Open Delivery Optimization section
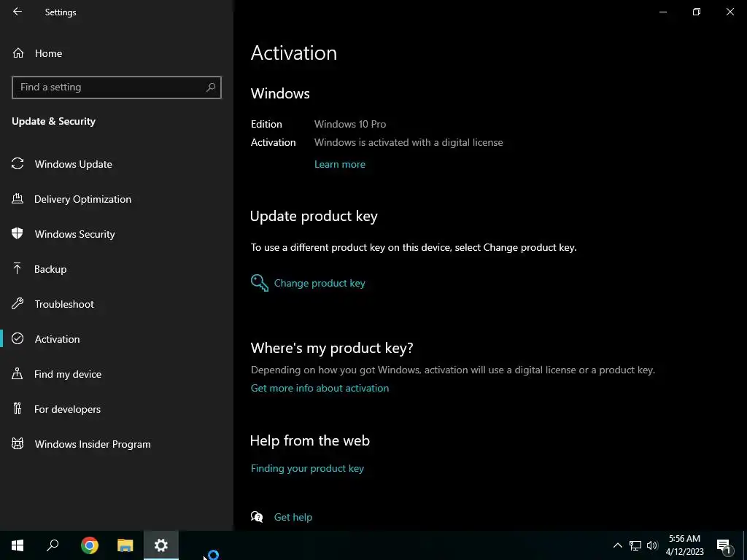 pyautogui.click(x=117, y=199)
